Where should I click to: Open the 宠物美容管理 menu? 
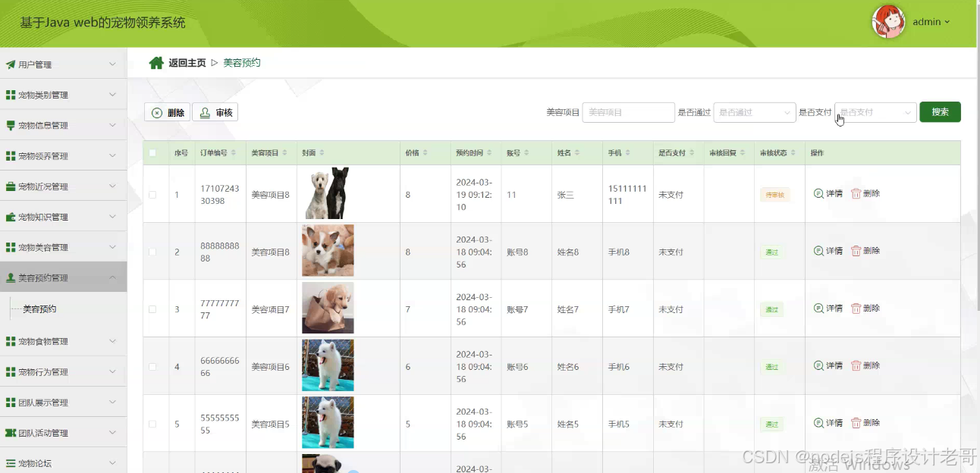[x=63, y=247]
